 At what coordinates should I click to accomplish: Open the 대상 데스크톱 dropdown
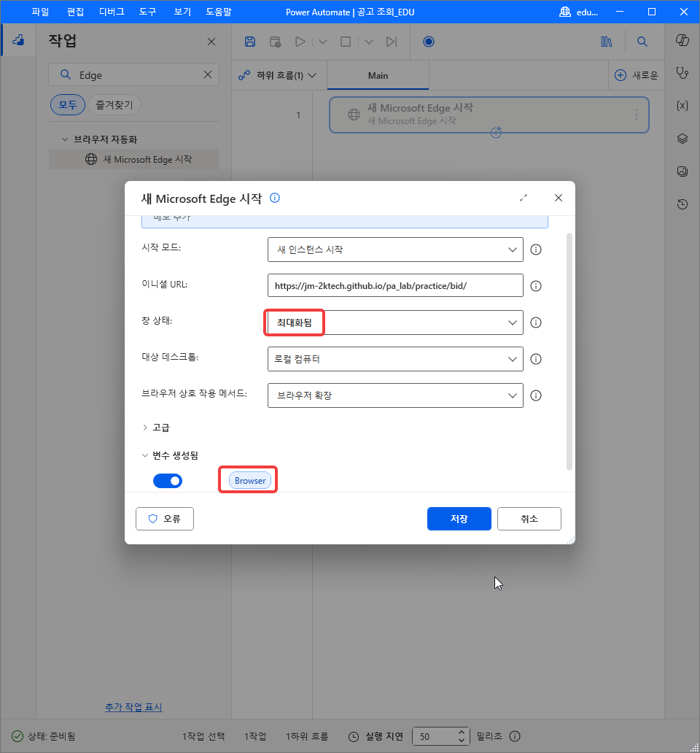pyautogui.click(x=395, y=359)
